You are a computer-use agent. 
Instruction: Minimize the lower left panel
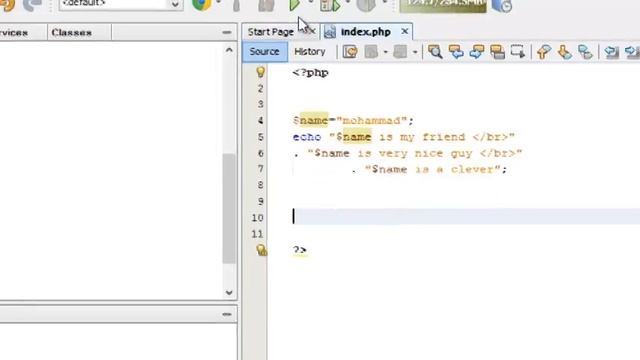pos(227,314)
